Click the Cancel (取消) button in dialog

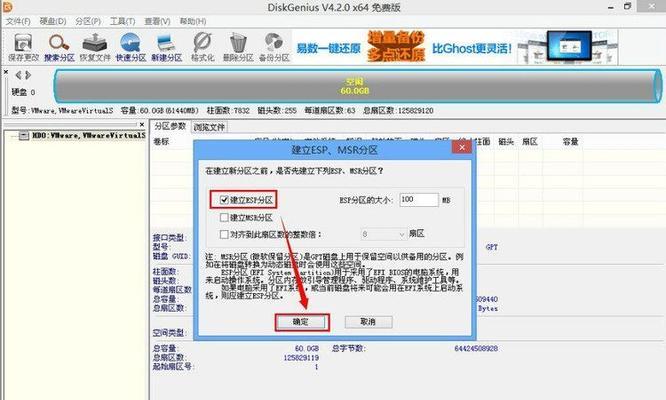(368, 322)
